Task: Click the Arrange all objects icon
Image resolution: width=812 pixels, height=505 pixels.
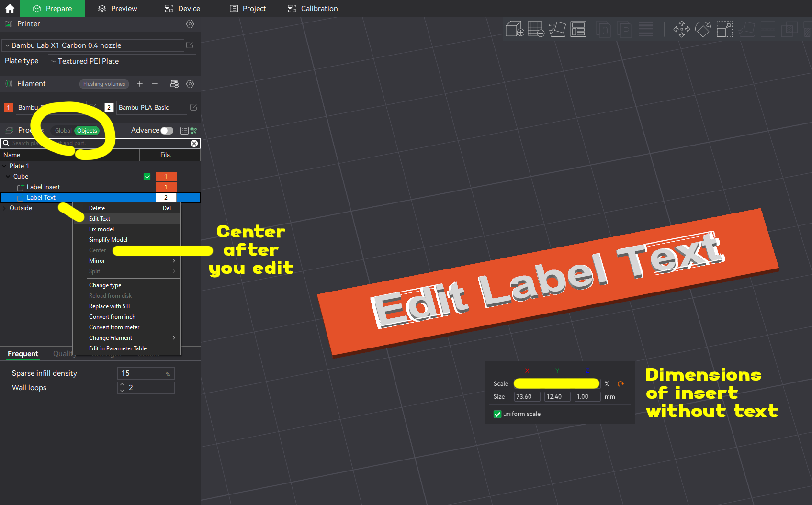Action: coord(578,29)
